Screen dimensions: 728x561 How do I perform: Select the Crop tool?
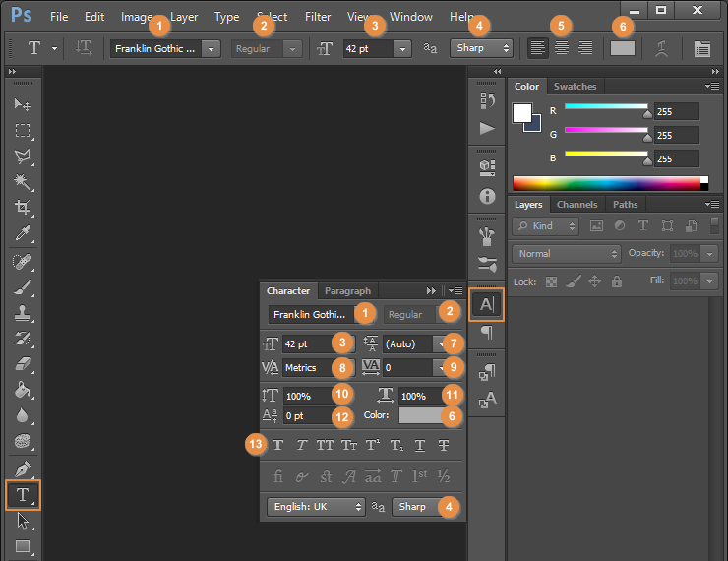23,207
